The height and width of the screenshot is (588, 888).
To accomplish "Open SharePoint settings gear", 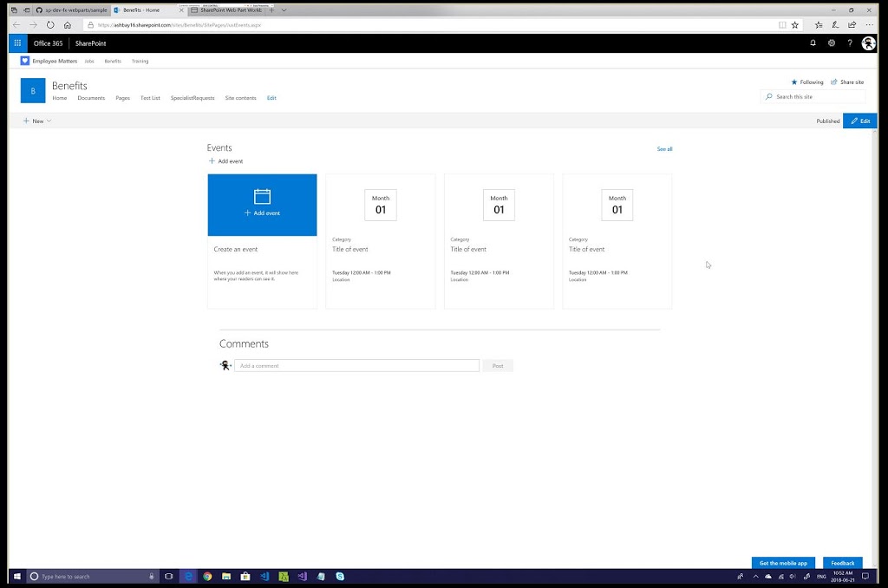I will [832, 43].
